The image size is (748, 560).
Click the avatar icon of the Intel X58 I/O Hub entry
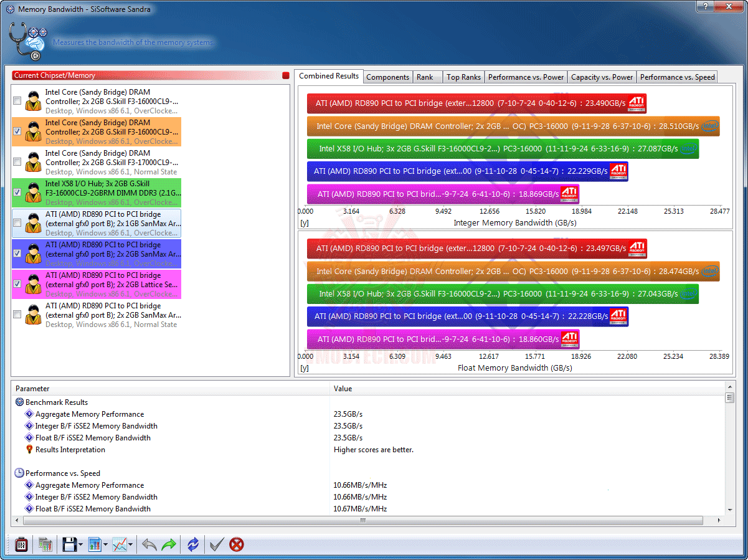pyautogui.click(x=33, y=192)
